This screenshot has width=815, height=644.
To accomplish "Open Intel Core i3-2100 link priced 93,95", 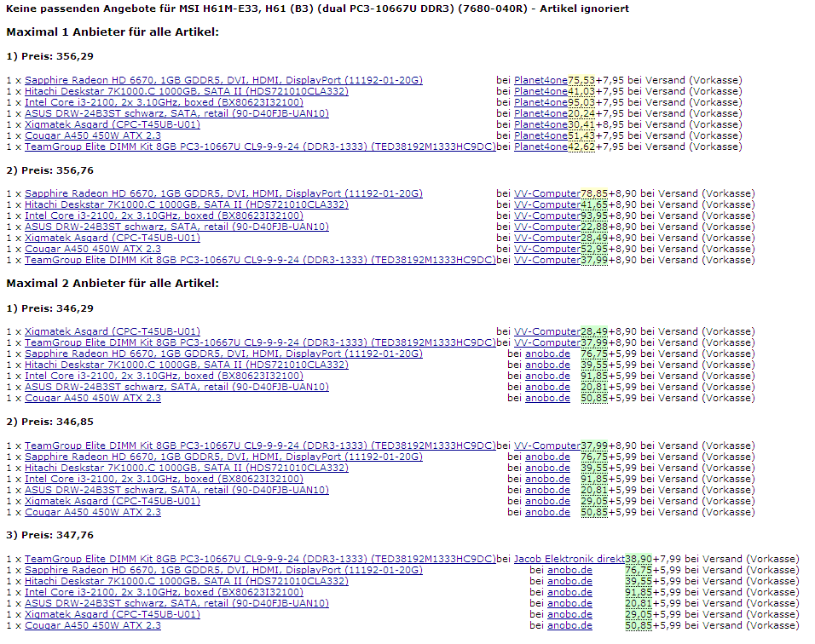I will 164,216.
